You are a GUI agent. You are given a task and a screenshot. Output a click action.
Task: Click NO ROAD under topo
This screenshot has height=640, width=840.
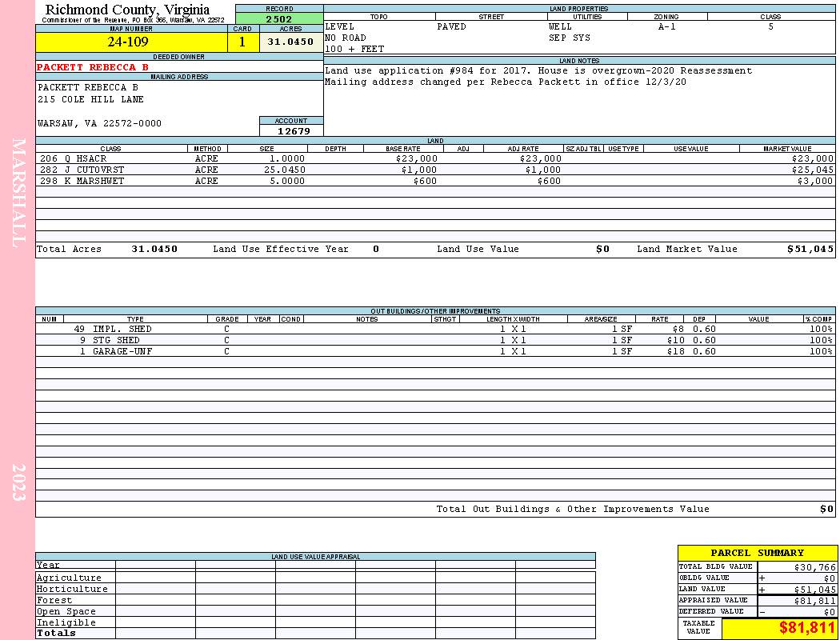[x=346, y=38]
